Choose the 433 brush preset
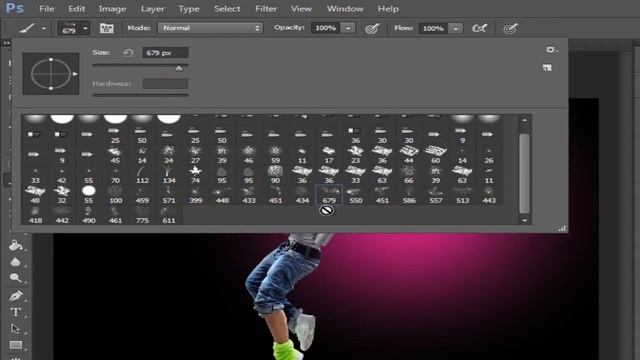 (x=249, y=195)
